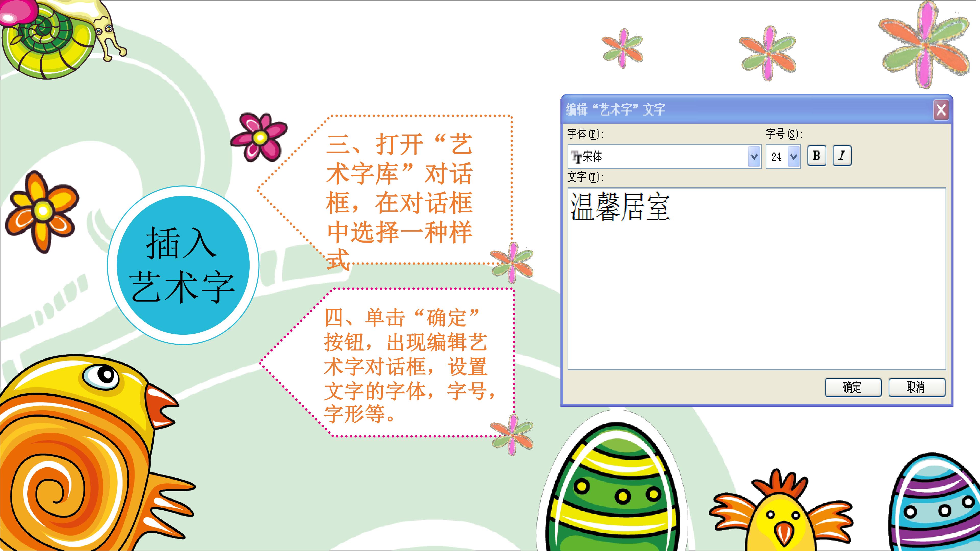The width and height of the screenshot is (980, 551).
Task: Click the magenta flower beside step 三
Action: 260,137
